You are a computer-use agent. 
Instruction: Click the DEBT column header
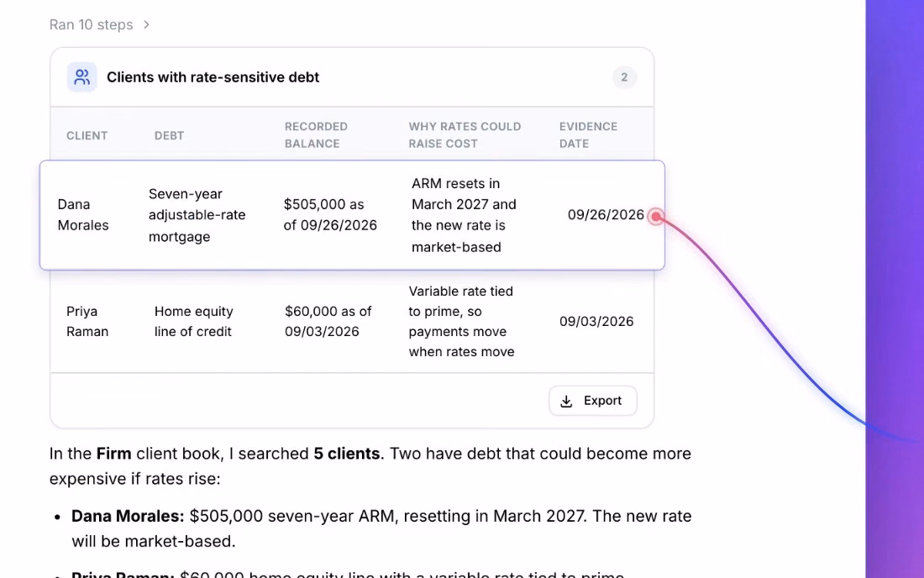169,135
